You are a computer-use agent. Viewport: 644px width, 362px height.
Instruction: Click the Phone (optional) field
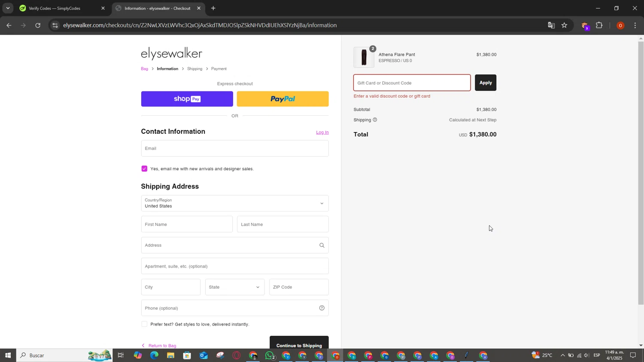[235, 308]
